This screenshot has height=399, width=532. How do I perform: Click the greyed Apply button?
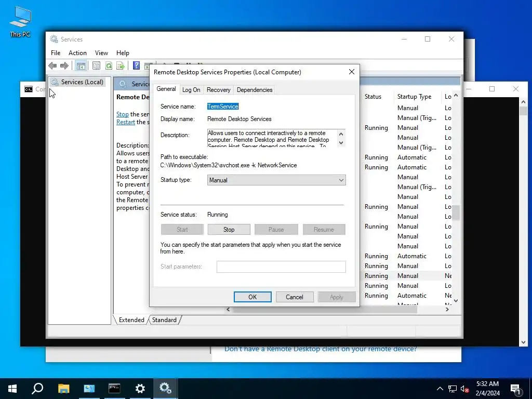coord(337,297)
